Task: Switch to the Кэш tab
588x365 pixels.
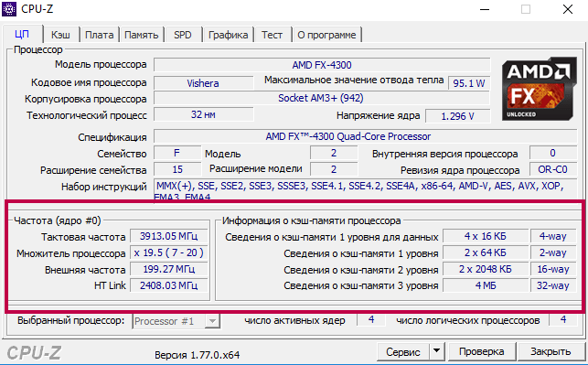Action: tap(60, 35)
